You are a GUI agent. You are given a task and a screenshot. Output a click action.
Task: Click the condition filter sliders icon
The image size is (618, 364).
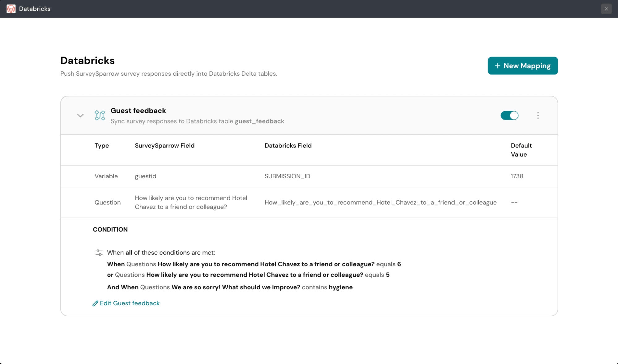click(99, 253)
